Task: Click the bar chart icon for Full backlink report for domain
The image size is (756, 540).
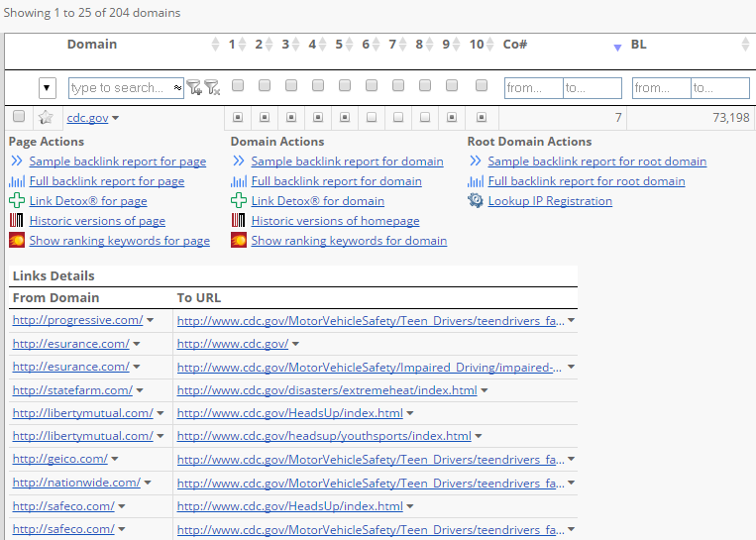Action: click(239, 181)
